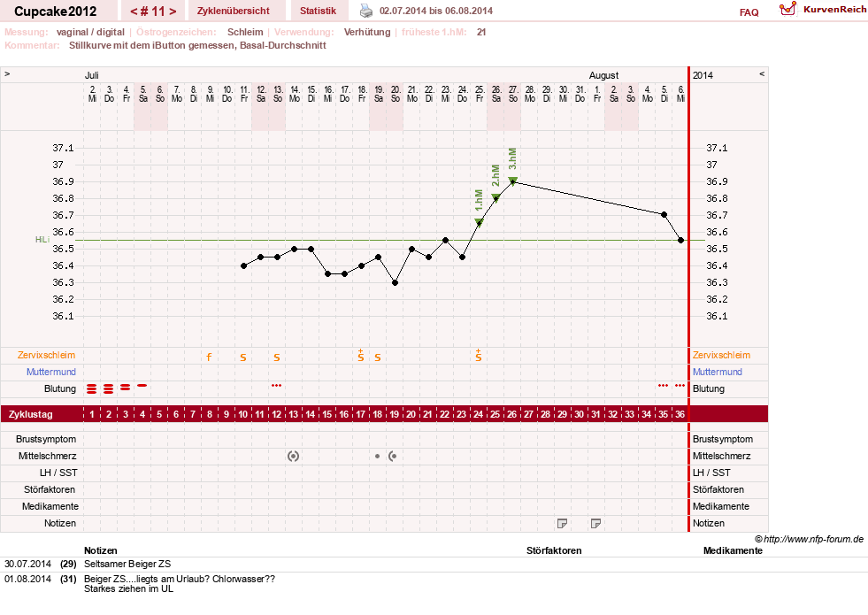The height and width of the screenshot is (615, 868).
Task: Click the first temperature point on 11. Fr
Action: point(243,265)
